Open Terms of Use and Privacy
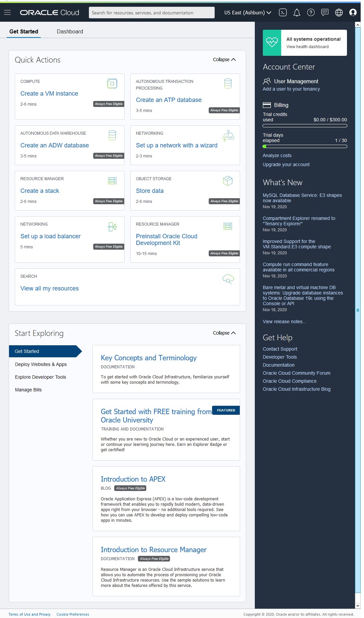The width and height of the screenshot is (364, 618). (29, 614)
